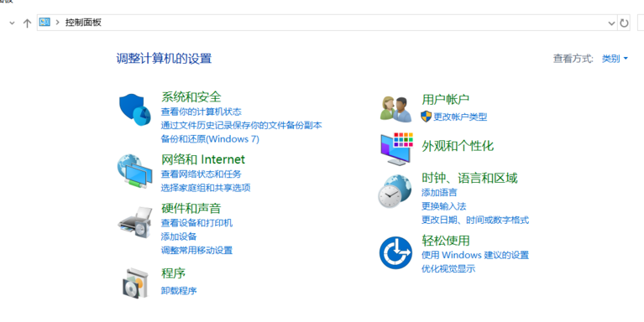Open the address bar history dropdown arrow
The image size is (644, 322).
(x=611, y=23)
